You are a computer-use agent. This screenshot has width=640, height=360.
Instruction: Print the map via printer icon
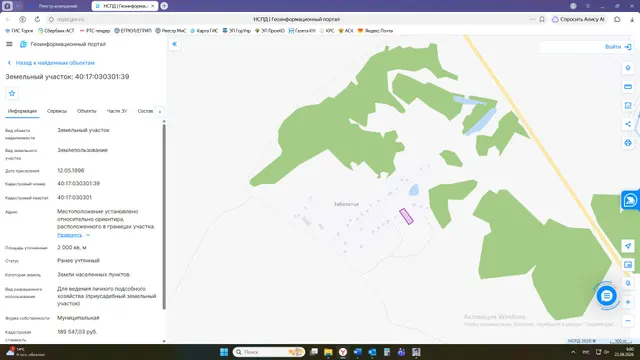tap(628, 143)
